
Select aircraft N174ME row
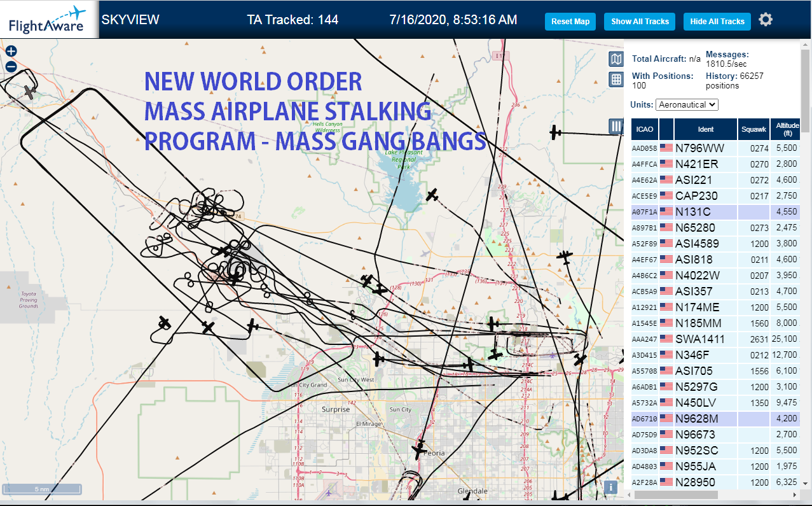click(715, 307)
